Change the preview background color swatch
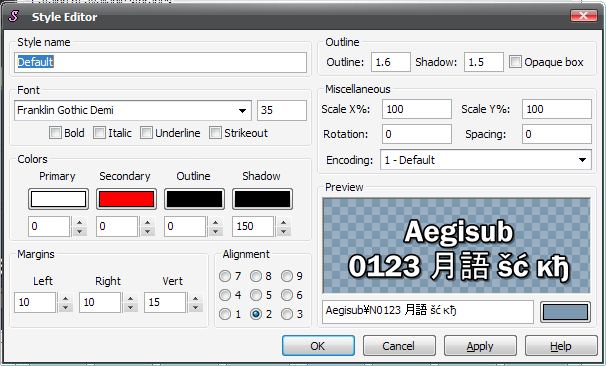Viewport: 606px width, 366px height. [565, 312]
